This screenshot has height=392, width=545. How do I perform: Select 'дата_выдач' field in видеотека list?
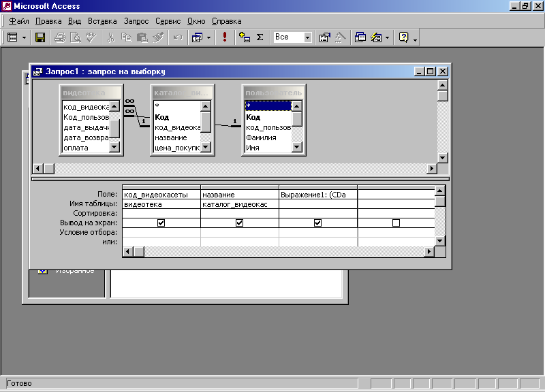(x=86, y=127)
